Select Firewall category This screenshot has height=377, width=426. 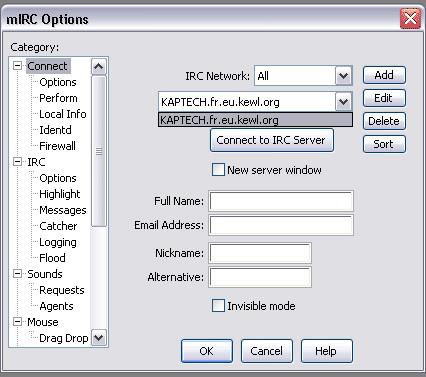[57, 146]
